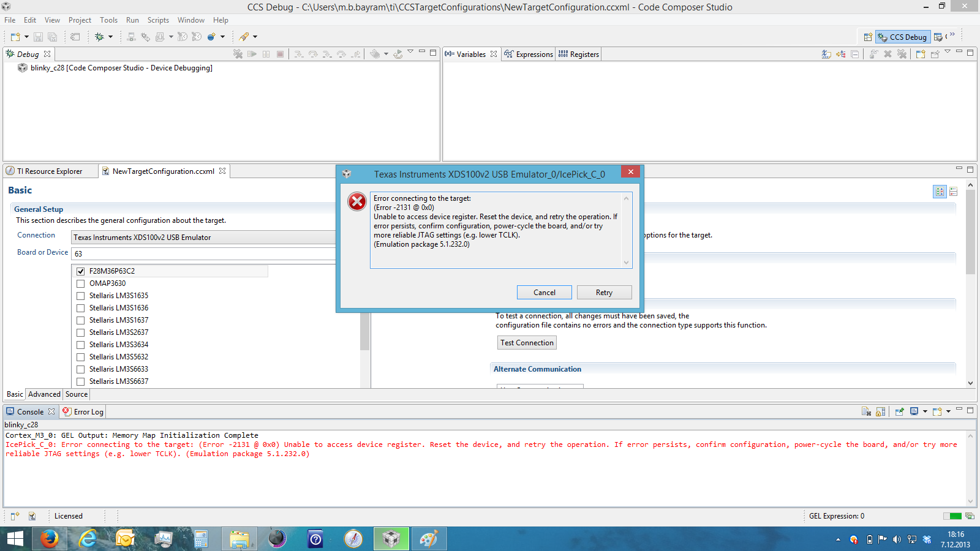Click the green GEL progress indicator

point(952,516)
